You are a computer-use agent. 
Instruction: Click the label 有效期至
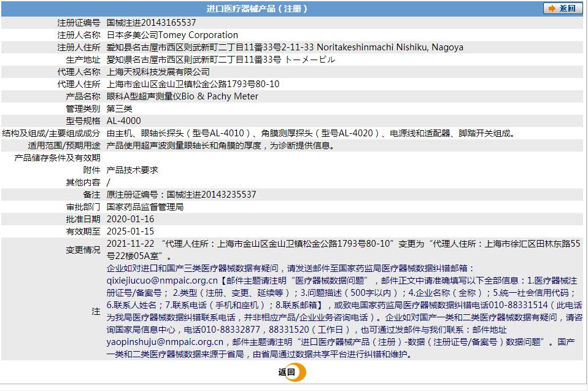tap(83, 231)
